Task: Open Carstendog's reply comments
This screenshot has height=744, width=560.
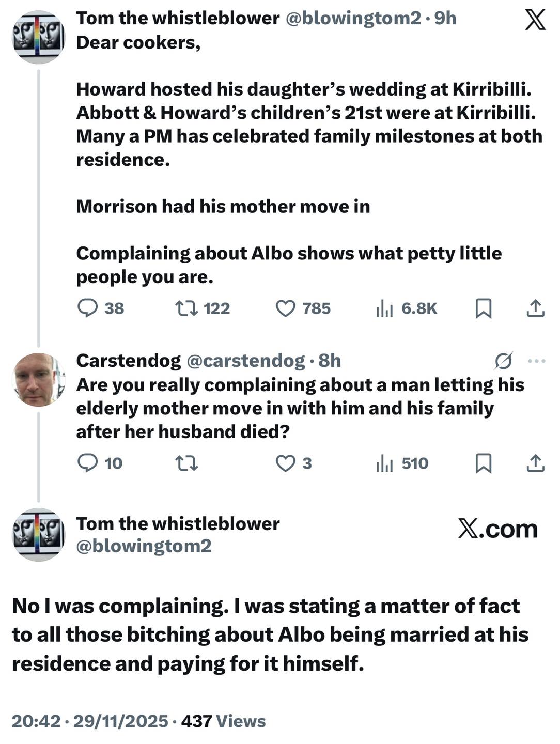Action: tap(88, 463)
